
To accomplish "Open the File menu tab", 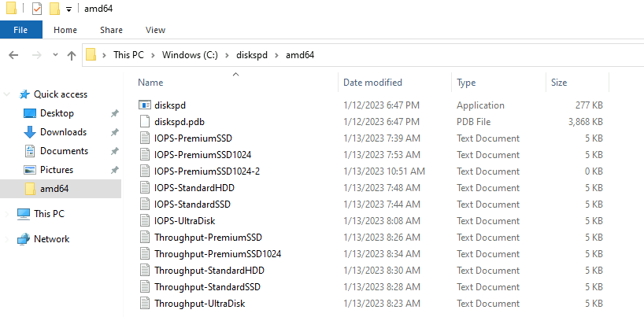I will (x=20, y=30).
